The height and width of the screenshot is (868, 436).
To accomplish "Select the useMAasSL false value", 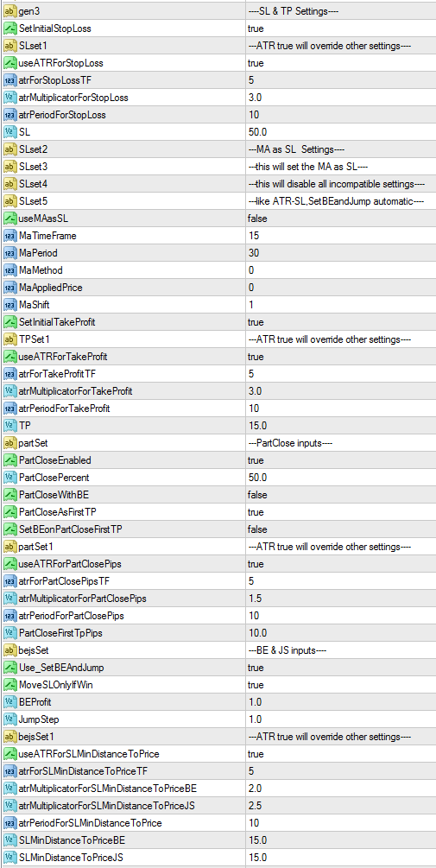I will tap(257, 219).
